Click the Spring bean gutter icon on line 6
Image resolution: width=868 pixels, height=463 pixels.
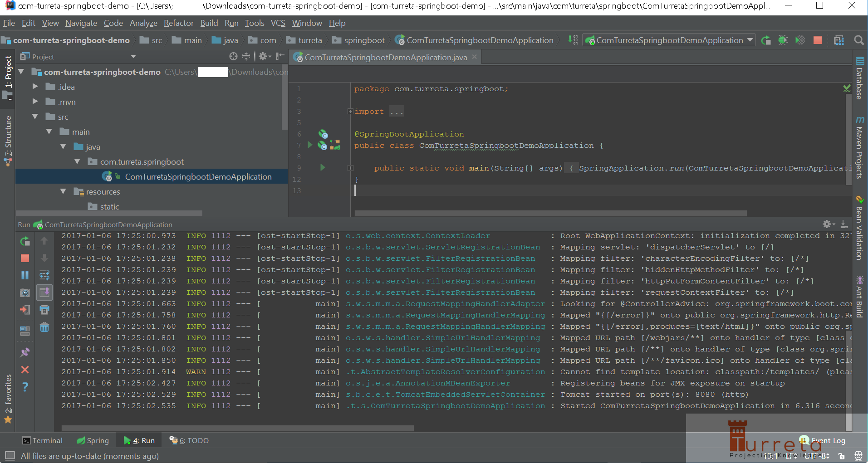(323, 134)
